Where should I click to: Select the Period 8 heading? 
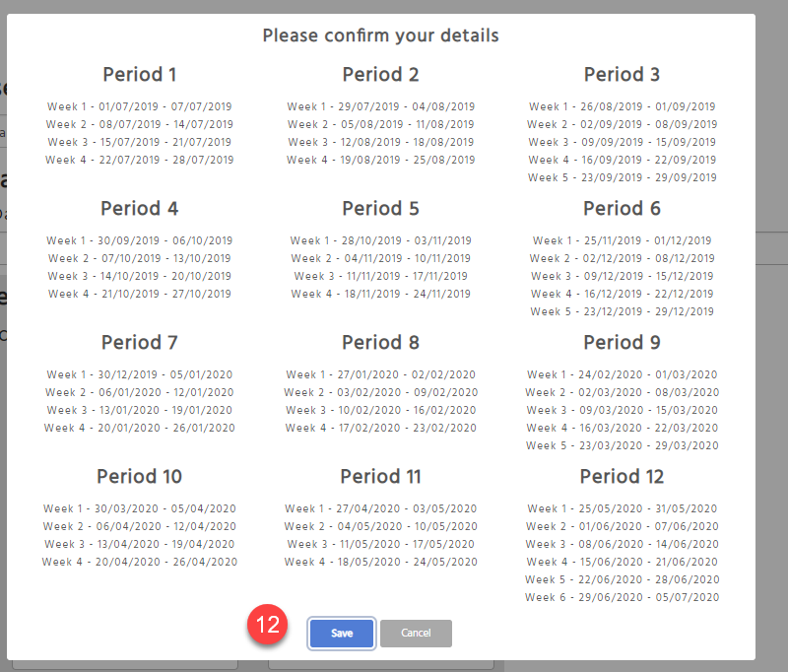point(380,343)
